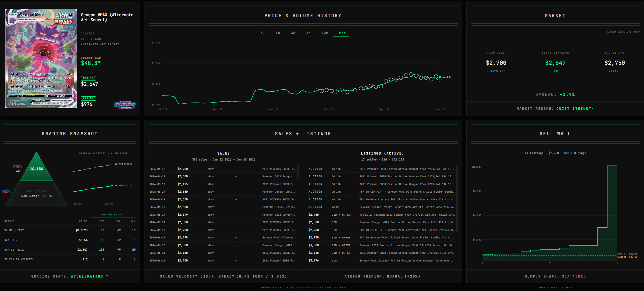Select the 7D PSA 10 VELOCITY metric row
The height and width of the screenshot is (291, 644).
pos(70,259)
